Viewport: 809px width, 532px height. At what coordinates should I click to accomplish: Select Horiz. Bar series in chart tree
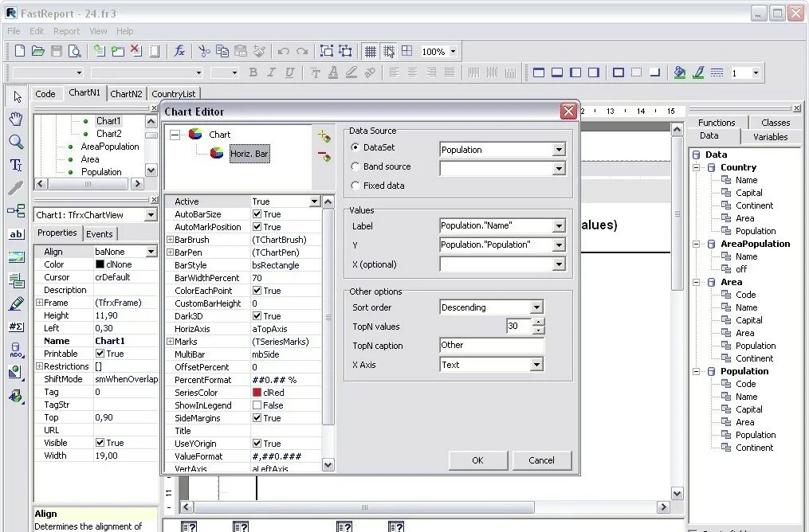249,154
